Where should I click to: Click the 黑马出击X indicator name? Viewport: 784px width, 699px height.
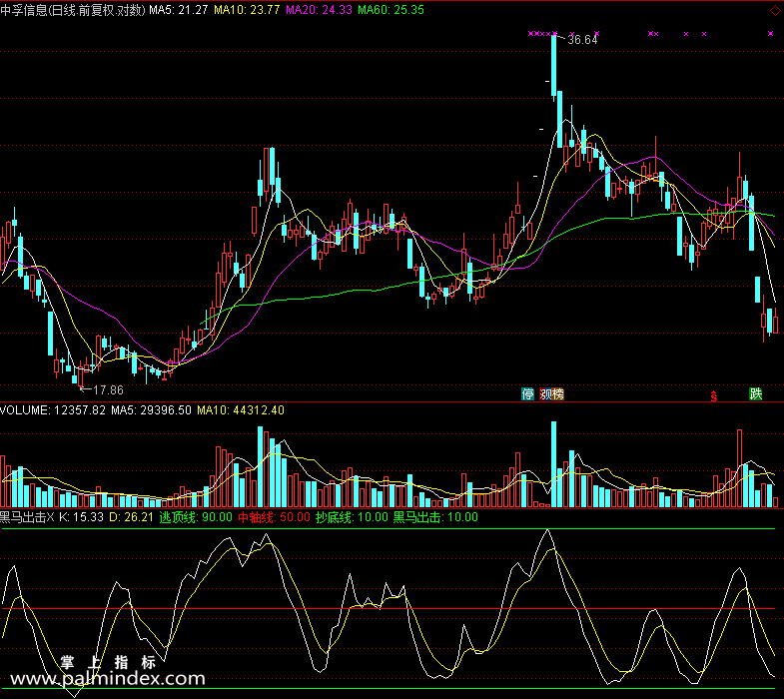pyautogui.click(x=27, y=517)
